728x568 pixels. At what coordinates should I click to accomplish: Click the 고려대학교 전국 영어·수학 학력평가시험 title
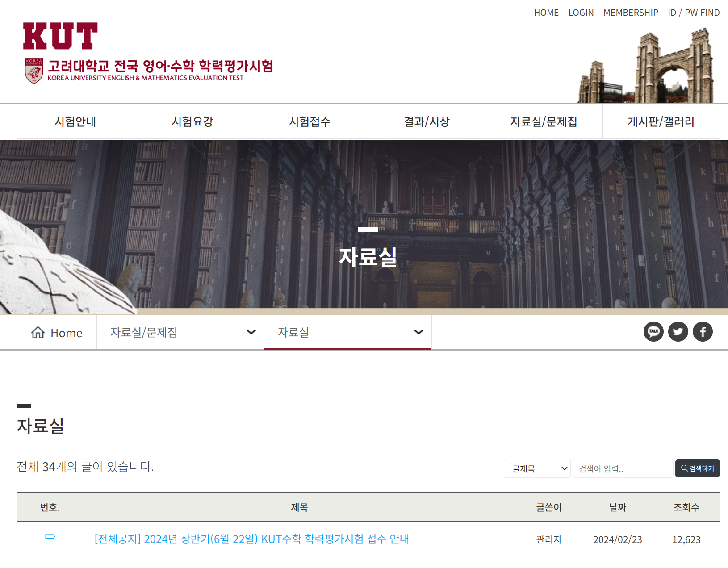[x=161, y=66]
